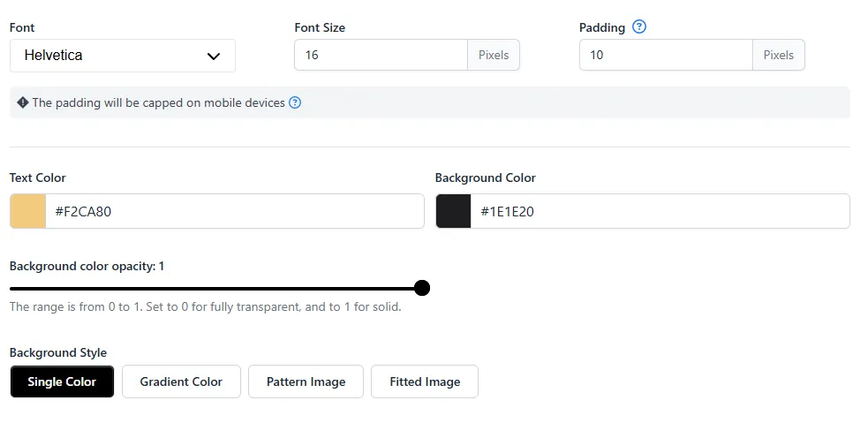Open the Helvetica font dropdown

(x=123, y=56)
